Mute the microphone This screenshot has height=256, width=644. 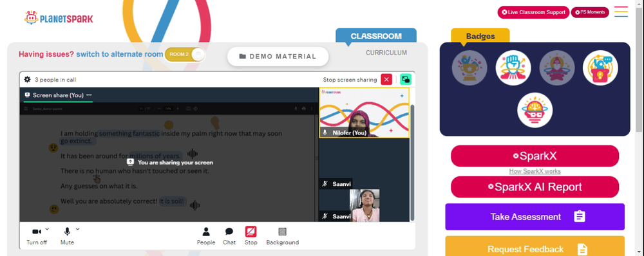(67, 236)
